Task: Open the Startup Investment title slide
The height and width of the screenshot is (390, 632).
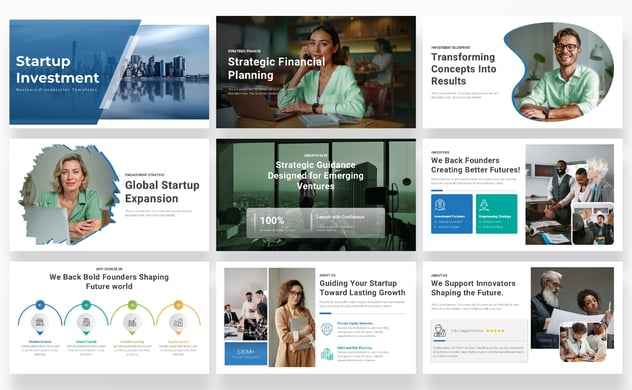Action: coord(109,72)
